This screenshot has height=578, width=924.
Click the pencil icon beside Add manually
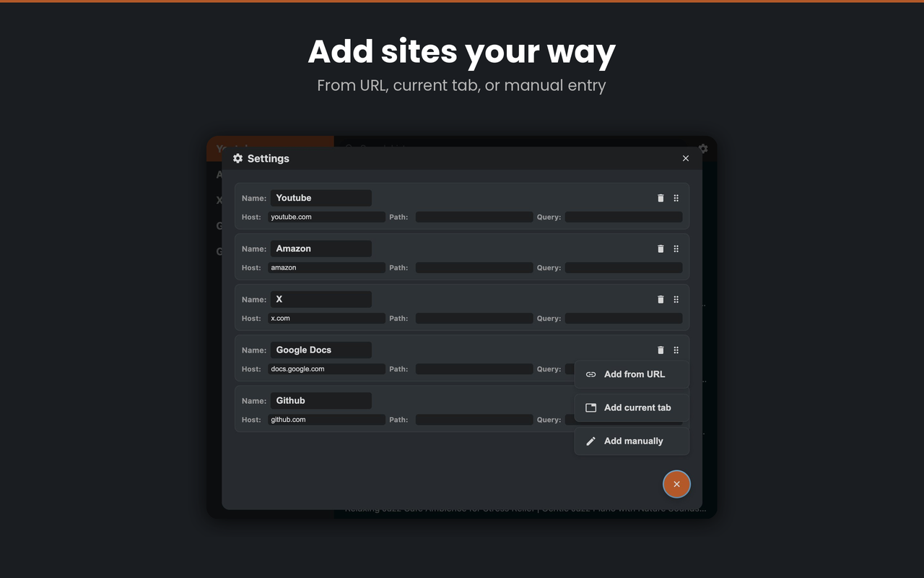click(590, 441)
